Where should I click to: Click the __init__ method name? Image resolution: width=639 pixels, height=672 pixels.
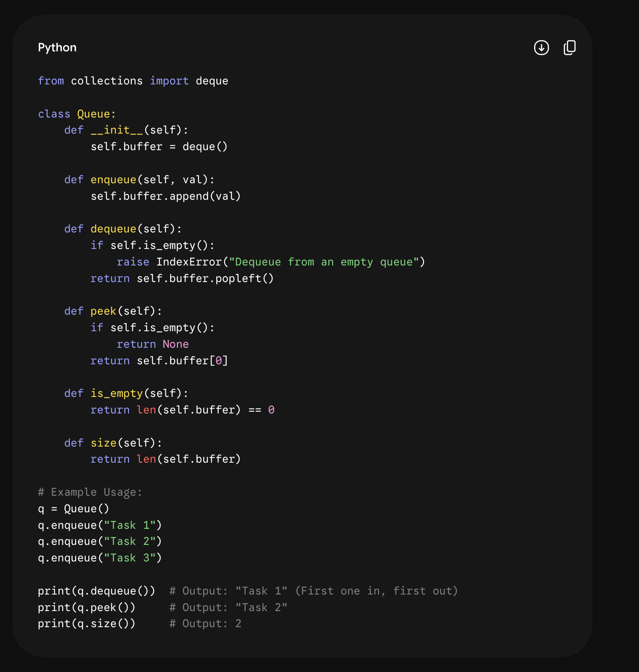click(x=117, y=130)
